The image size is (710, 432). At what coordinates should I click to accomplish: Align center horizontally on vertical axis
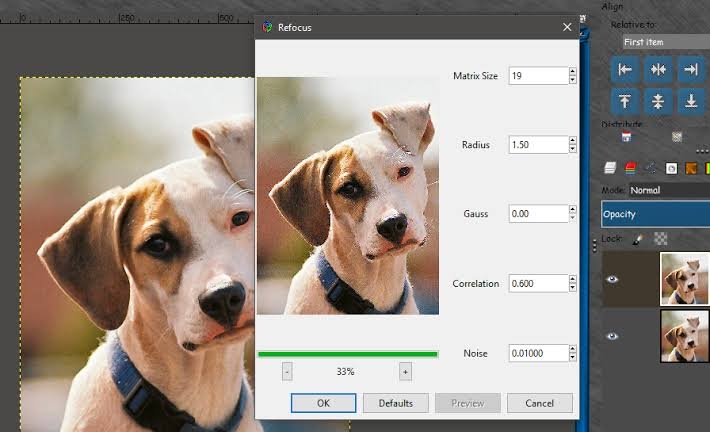click(x=658, y=69)
